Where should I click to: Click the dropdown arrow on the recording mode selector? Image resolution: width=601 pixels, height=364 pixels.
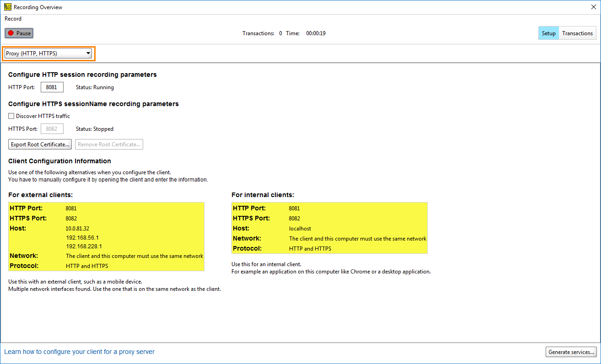coord(88,53)
